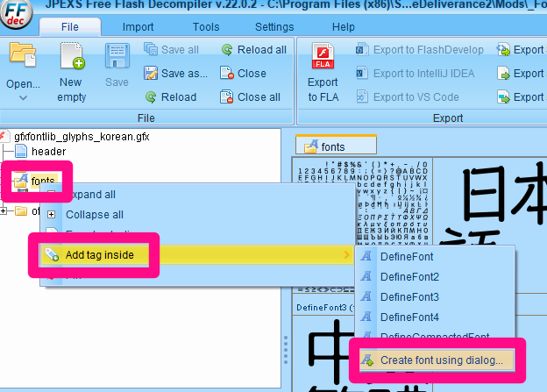
Task: Click the FFDec application logo
Action: (17, 14)
